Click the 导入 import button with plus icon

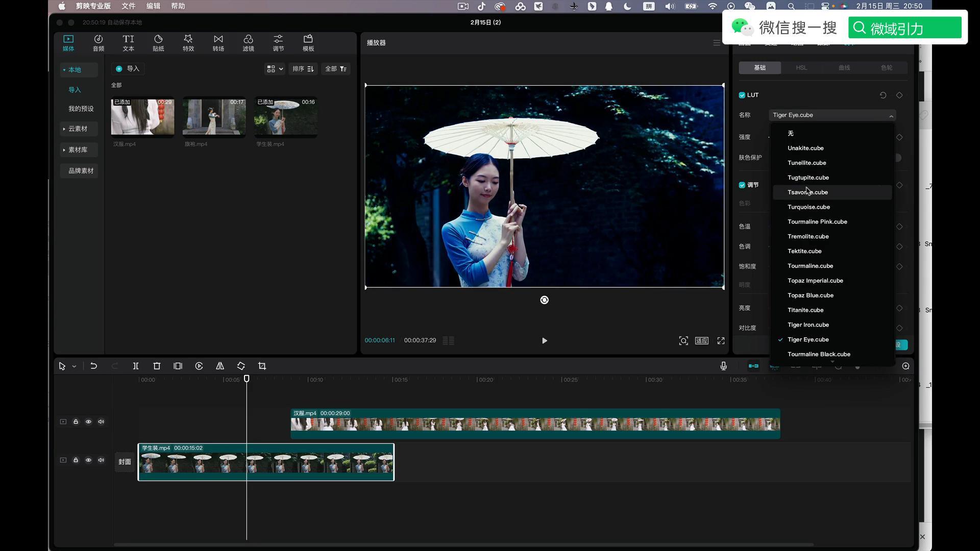128,69
